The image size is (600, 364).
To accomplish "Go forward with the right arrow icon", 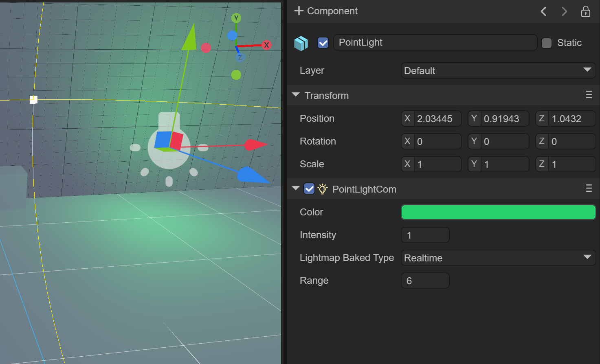I will [x=564, y=11].
